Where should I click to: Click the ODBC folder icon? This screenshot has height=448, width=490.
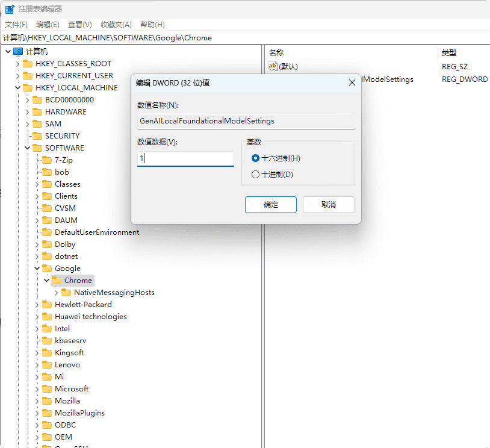[x=47, y=425]
